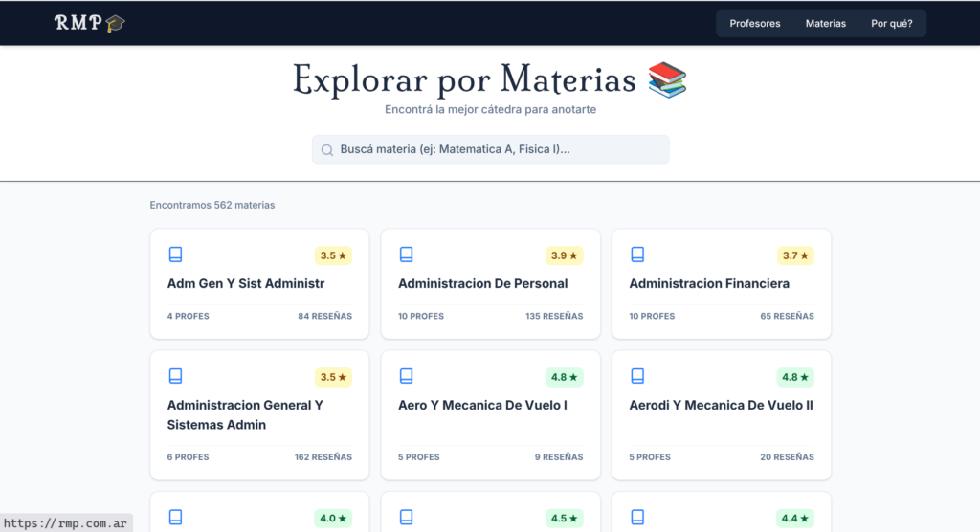The height and width of the screenshot is (532, 980).
Task: Select Aero Y Mecanica De Vuelo I title
Action: tap(482, 406)
